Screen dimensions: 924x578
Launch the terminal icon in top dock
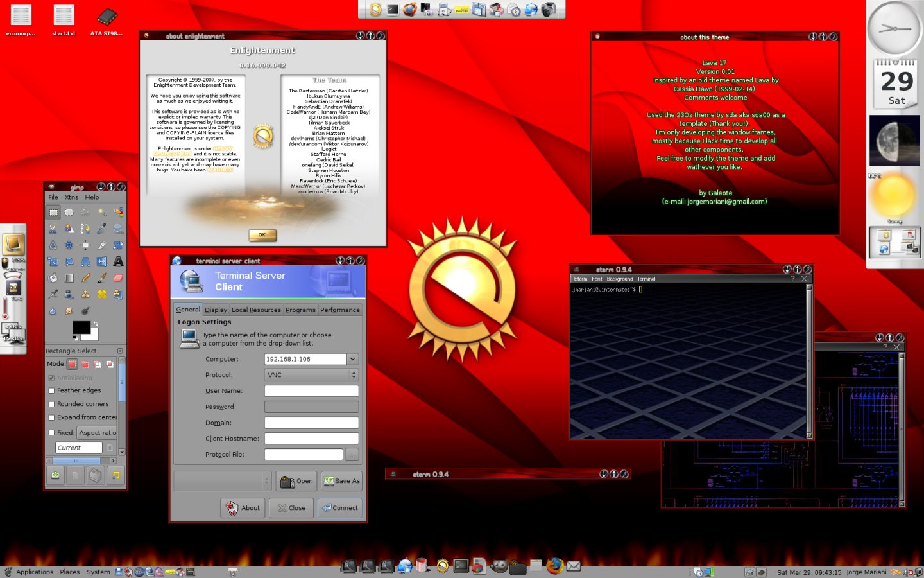click(x=392, y=10)
